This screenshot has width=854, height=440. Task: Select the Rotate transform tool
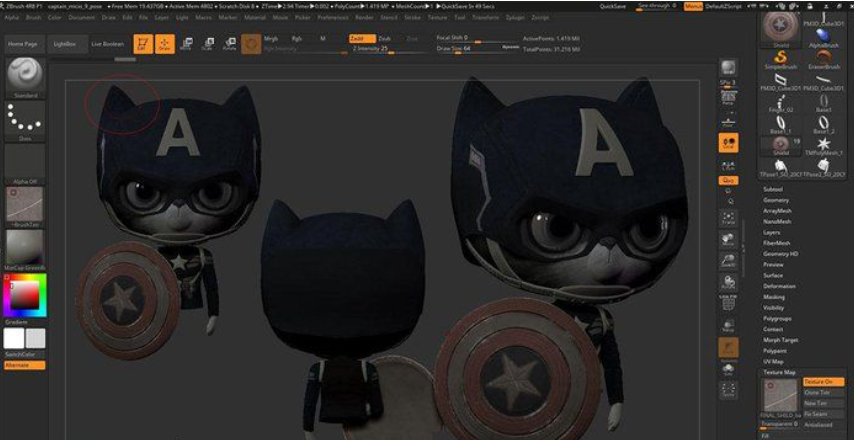point(229,44)
